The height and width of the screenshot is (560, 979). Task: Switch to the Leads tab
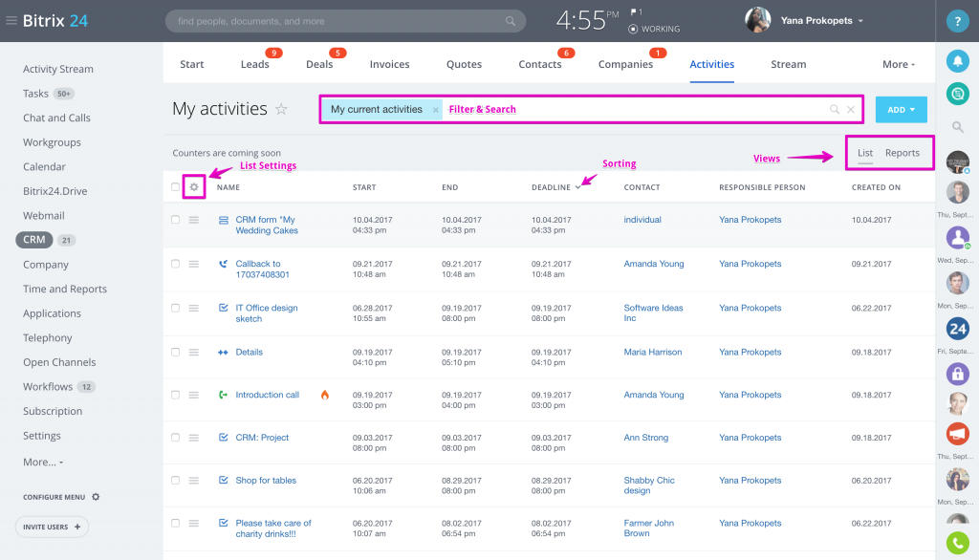[x=254, y=64]
